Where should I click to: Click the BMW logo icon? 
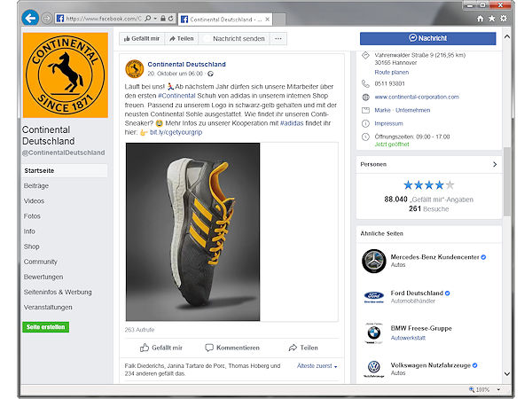pyautogui.click(x=373, y=332)
